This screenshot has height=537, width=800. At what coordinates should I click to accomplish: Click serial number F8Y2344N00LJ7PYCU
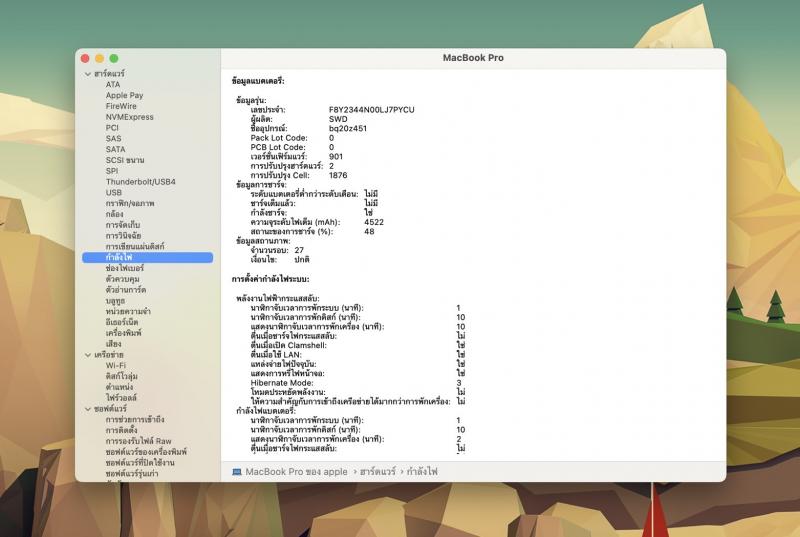click(371, 110)
